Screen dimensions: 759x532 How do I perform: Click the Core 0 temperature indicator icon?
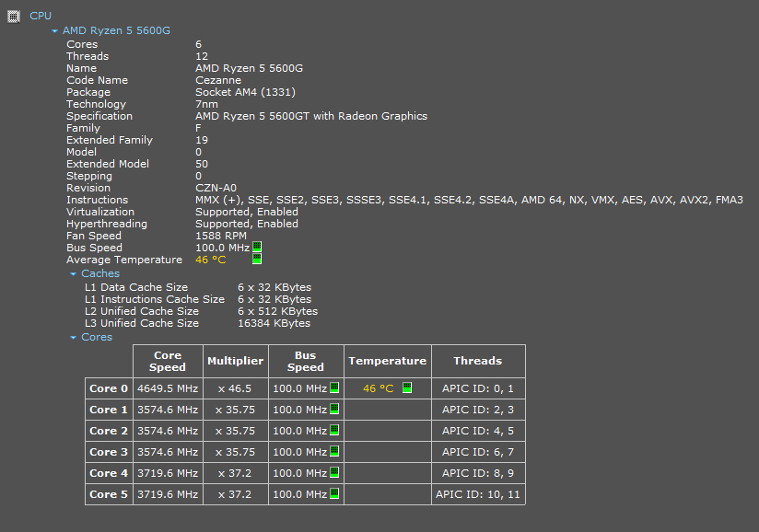click(x=407, y=388)
